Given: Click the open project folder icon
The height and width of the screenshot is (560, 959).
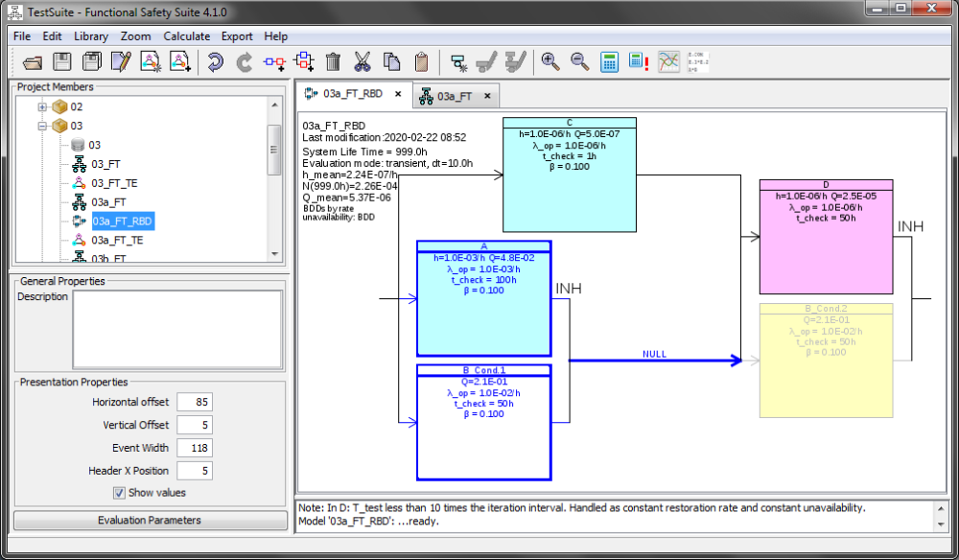Looking at the screenshot, I should (x=34, y=62).
